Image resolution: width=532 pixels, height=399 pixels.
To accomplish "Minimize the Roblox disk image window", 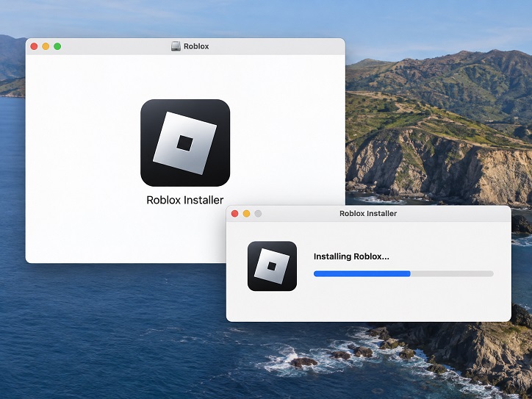I will (46, 46).
